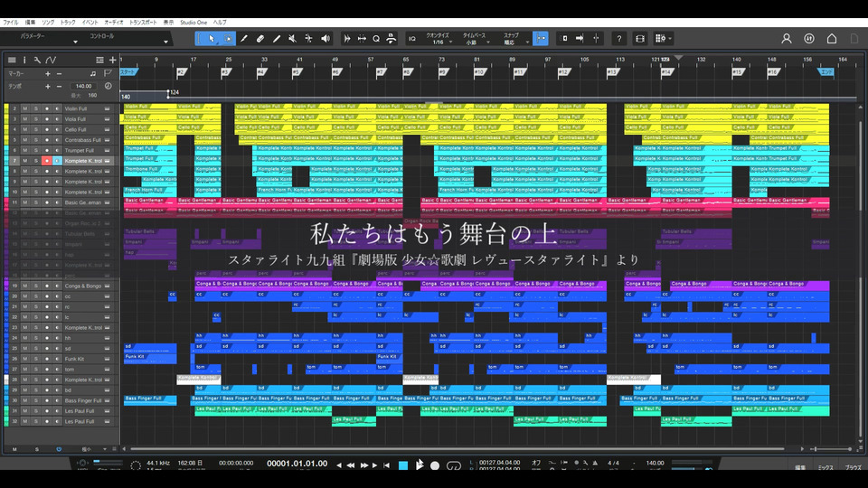Viewport: 868px width, 488px height.
Task: Toggle the snap button in toolbar
Action: coord(541,38)
